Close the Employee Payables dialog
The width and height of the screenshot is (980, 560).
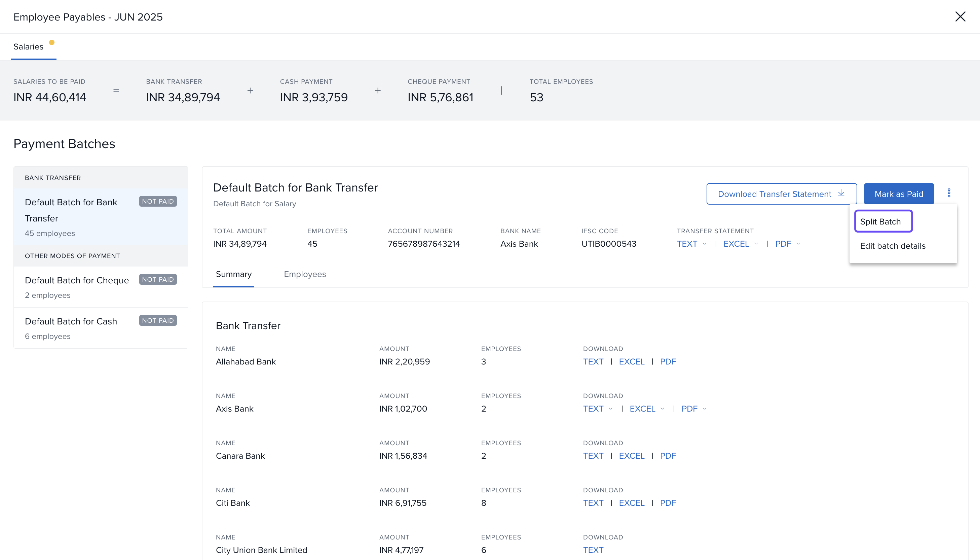[x=960, y=16]
